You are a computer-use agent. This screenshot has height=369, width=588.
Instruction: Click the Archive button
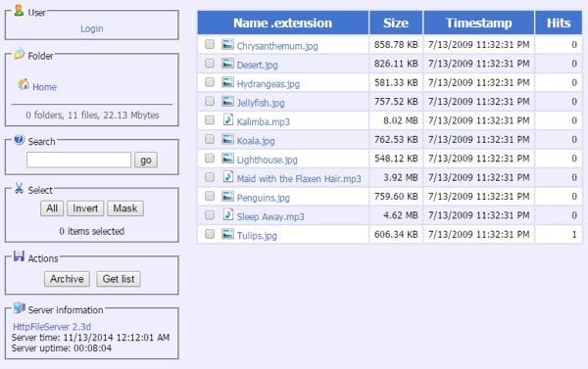pos(67,279)
